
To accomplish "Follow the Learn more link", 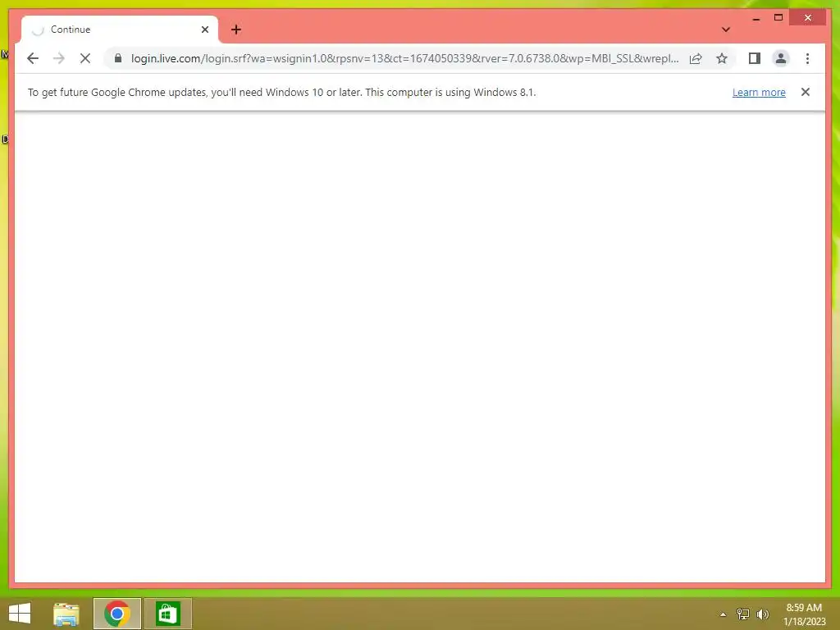I will click(759, 92).
